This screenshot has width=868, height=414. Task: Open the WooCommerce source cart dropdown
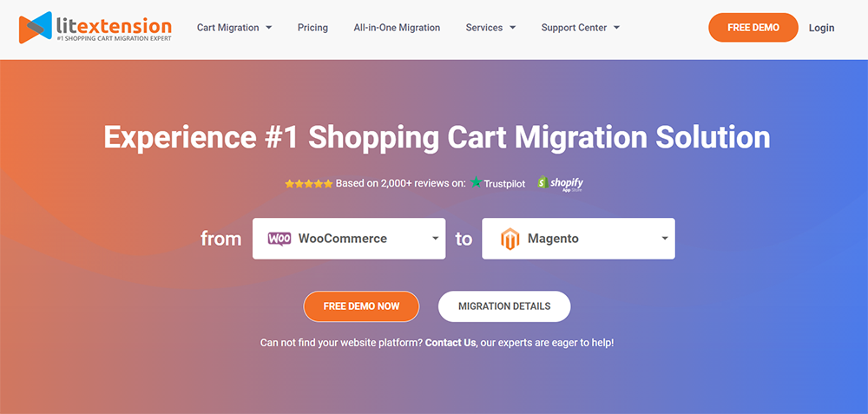click(x=349, y=239)
